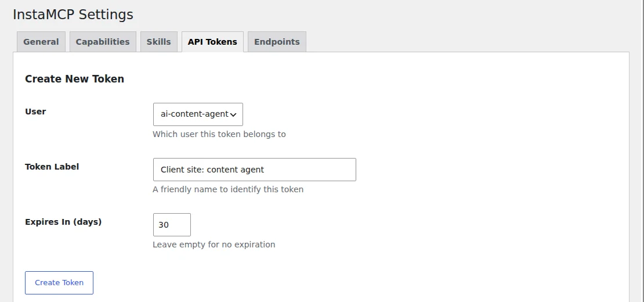Screen dimensions: 644x302
Task: Click the Expires In (days) label
Action: coord(63,222)
